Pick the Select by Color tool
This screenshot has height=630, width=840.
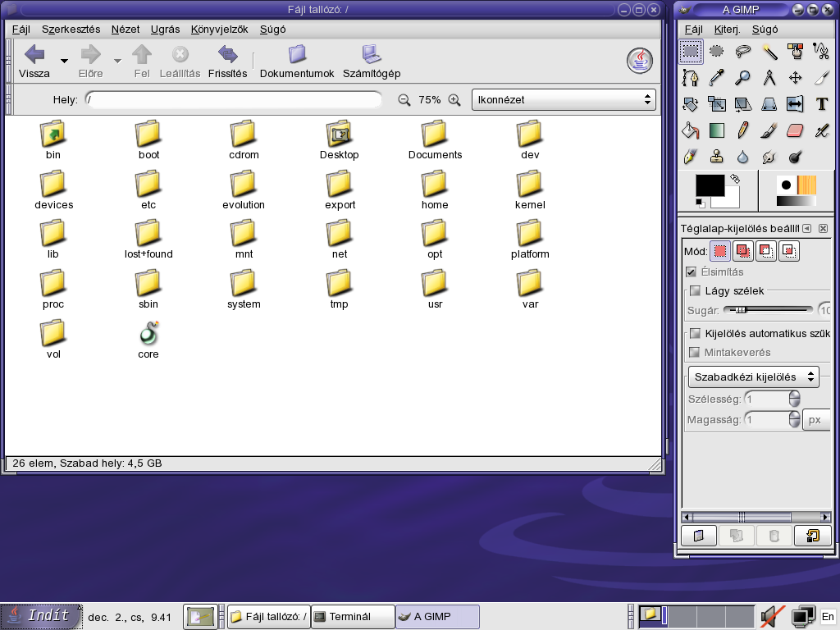(795, 52)
